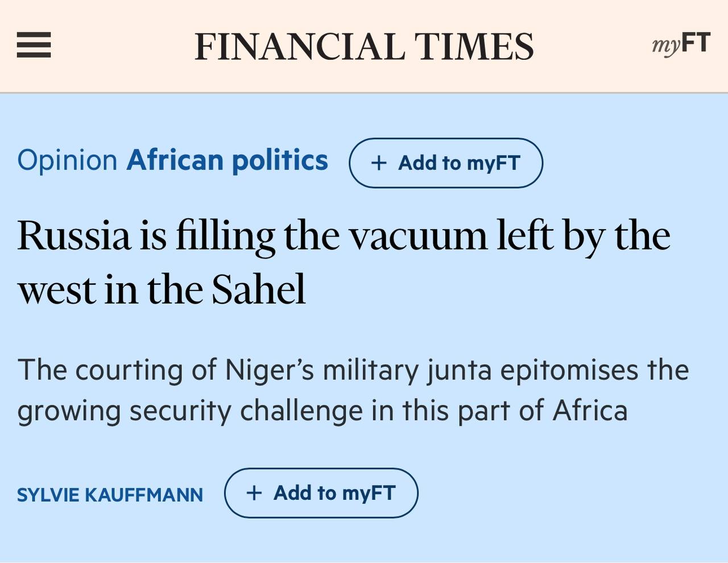This screenshot has width=728, height=563.
Task: Click plus icon beside Sylvie Kauffmann
Action: pyautogui.click(x=254, y=493)
